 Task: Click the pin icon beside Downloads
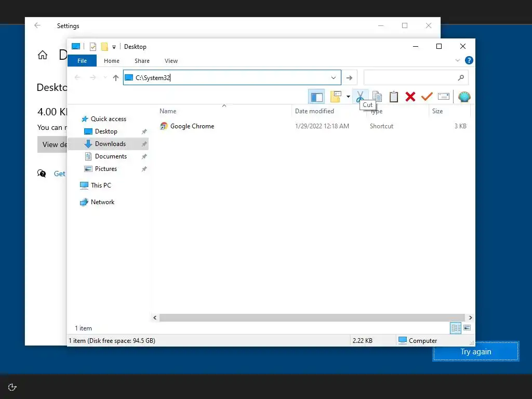[144, 144]
